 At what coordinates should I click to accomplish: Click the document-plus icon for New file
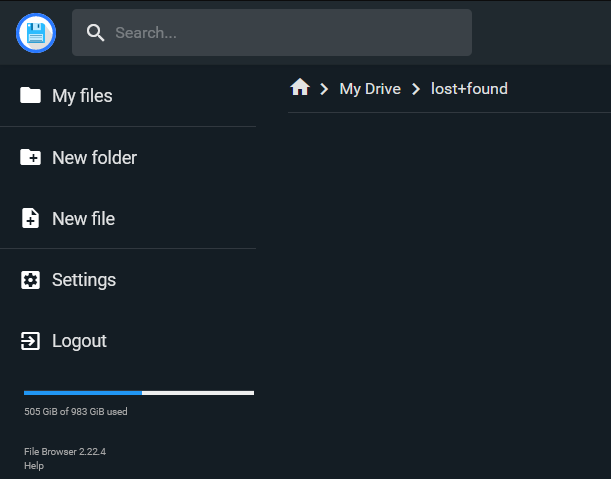click(x=30, y=218)
